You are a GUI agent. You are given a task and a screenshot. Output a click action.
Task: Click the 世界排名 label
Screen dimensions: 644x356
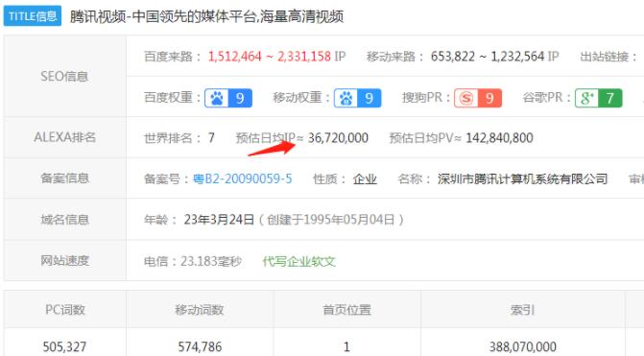(x=172, y=137)
